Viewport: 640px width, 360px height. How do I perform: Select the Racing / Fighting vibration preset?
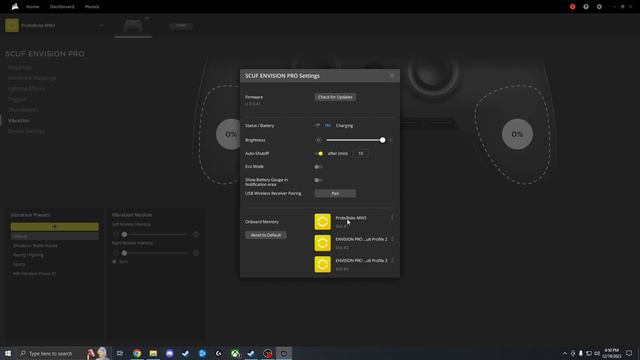point(28,255)
